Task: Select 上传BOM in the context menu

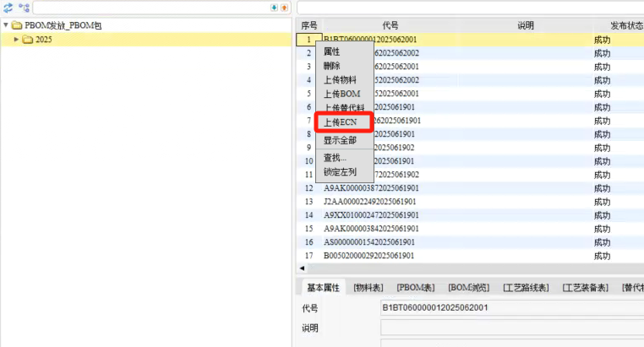Action: [341, 94]
